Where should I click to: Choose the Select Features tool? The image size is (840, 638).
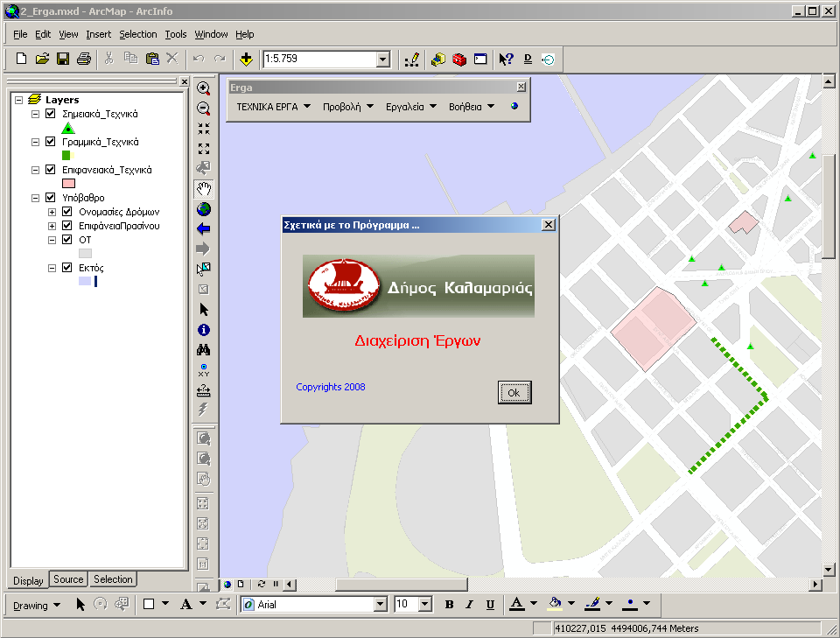(204, 269)
